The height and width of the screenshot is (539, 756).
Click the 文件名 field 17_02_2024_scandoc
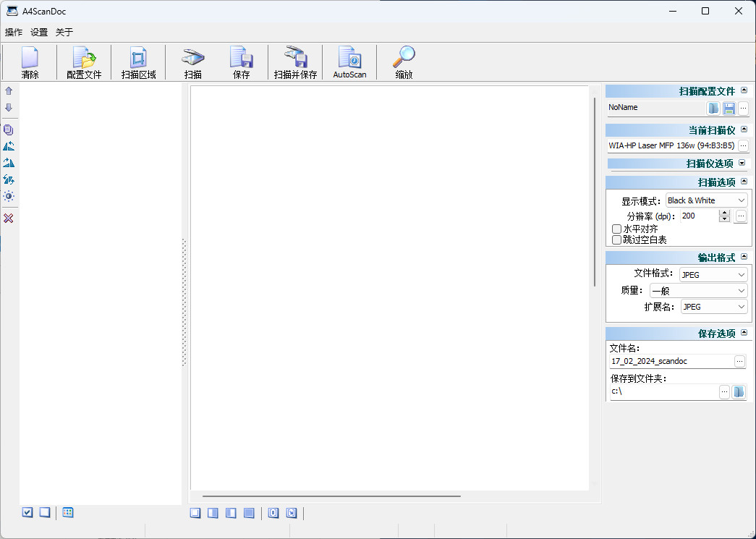pos(671,362)
